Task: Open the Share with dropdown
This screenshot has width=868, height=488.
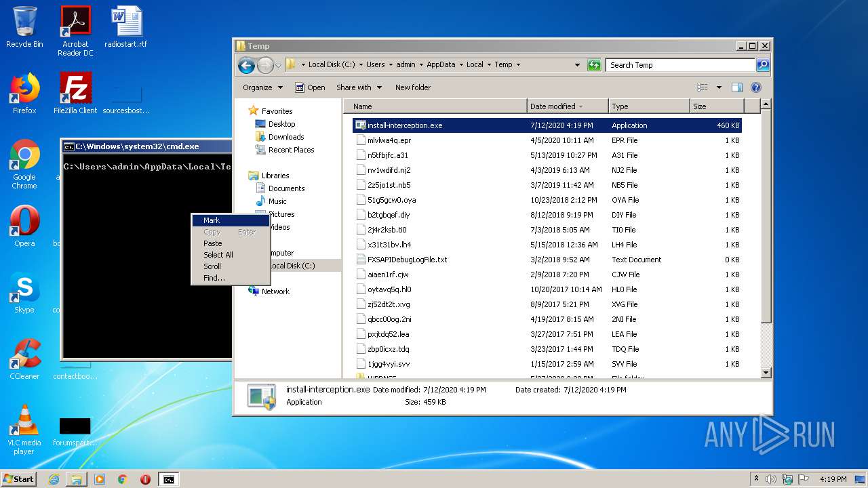Action: coord(359,87)
